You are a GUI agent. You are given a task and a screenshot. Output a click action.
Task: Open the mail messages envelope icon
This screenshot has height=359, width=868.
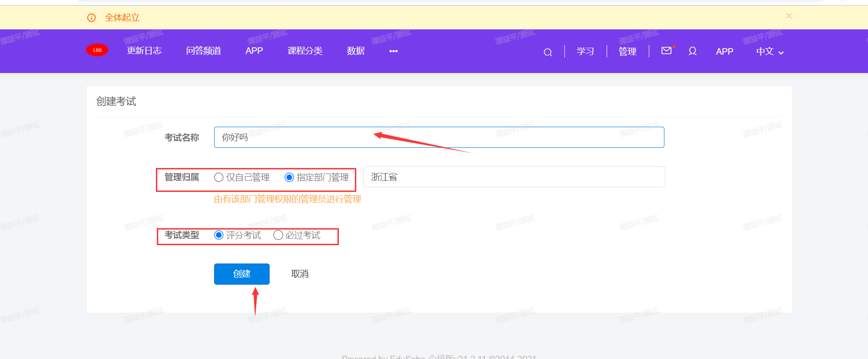(667, 50)
